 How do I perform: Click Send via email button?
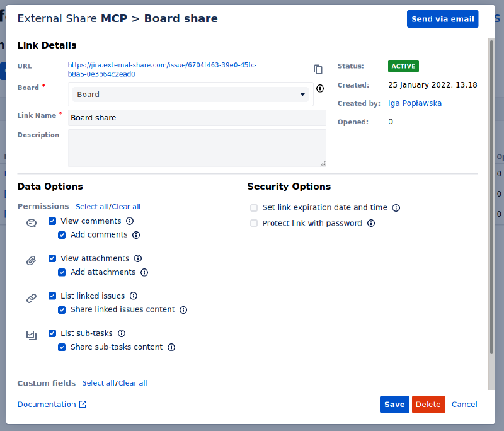click(x=442, y=19)
